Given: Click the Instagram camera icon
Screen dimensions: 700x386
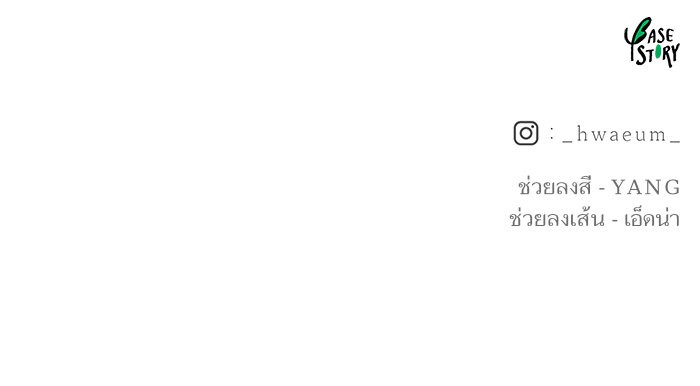Looking at the screenshot, I should pyautogui.click(x=526, y=133).
